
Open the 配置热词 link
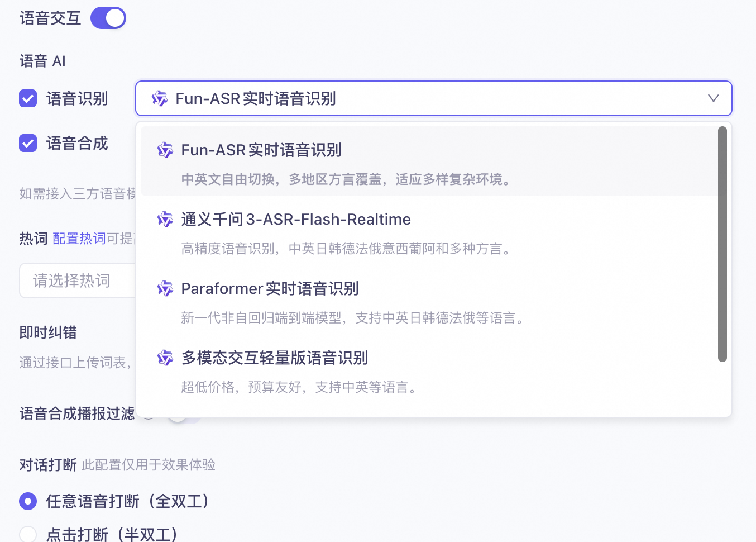click(x=79, y=239)
